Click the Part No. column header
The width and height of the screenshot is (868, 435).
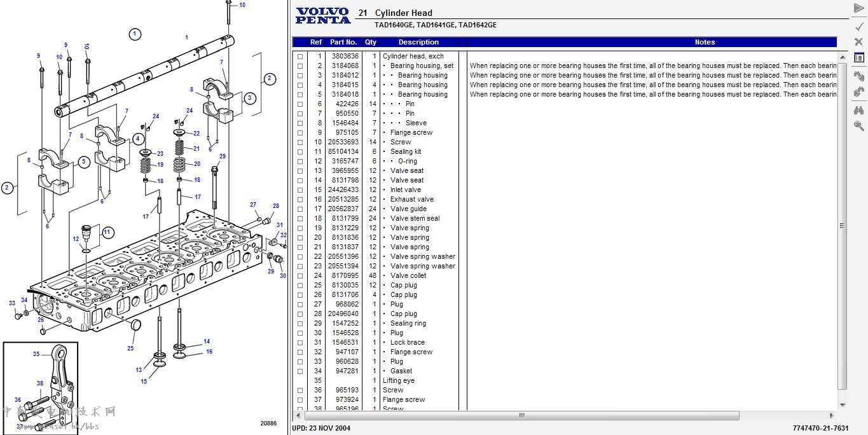(343, 43)
